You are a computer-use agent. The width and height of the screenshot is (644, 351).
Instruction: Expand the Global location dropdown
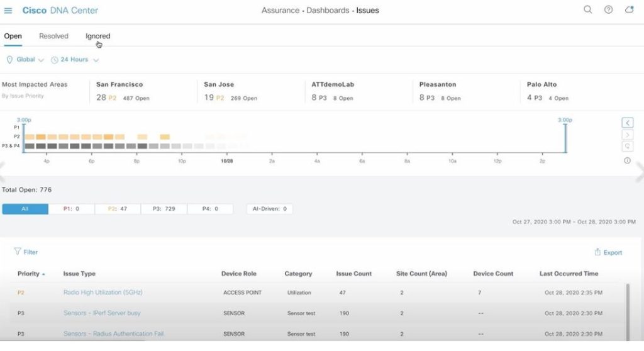pyautogui.click(x=25, y=60)
